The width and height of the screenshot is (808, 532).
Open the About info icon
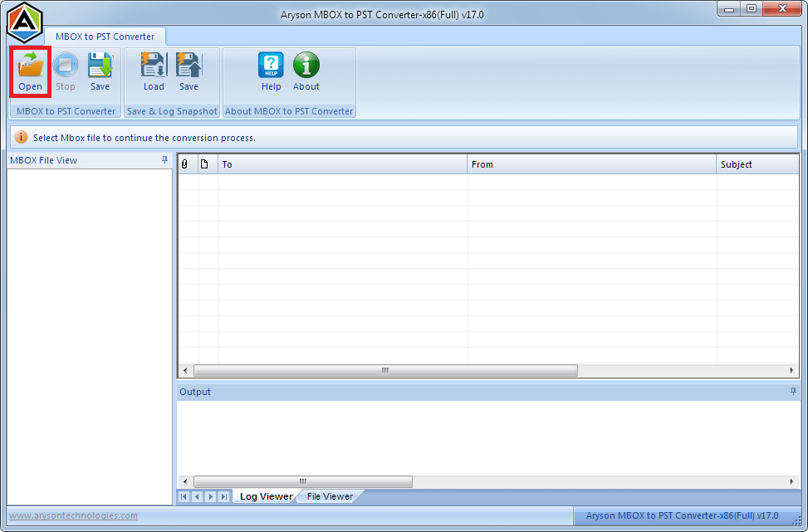coord(306,66)
